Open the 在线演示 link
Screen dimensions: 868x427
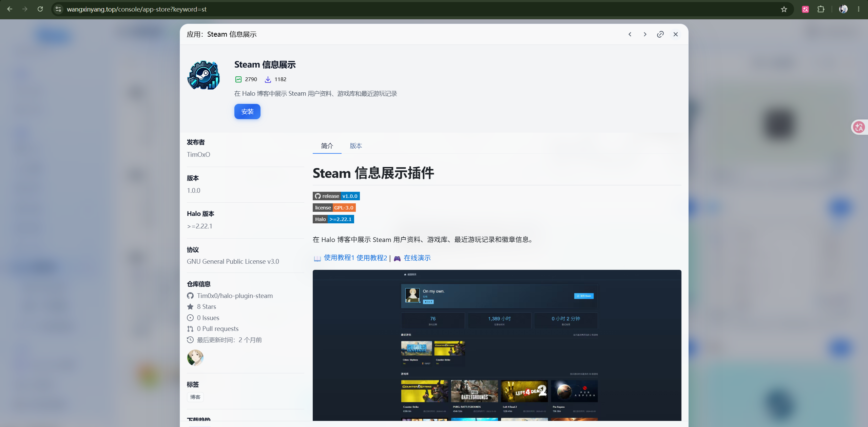coord(417,258)
